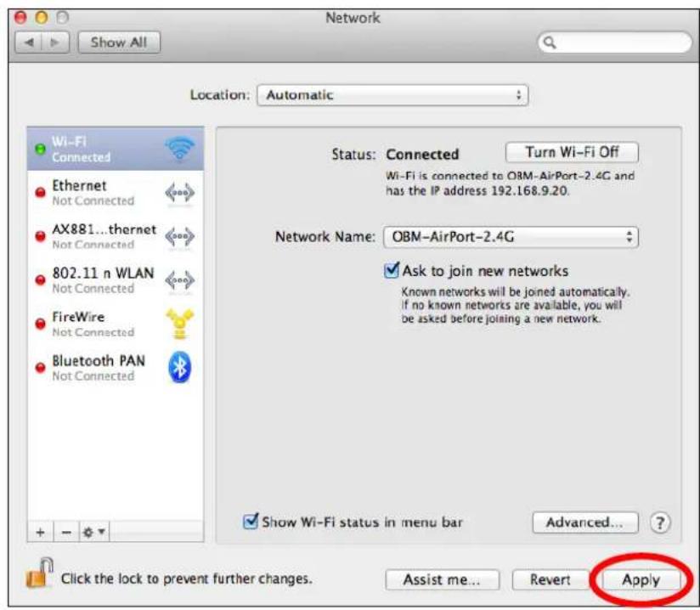Go back with the left arrow button
The image size is (700, 610).
coord(29,42)
